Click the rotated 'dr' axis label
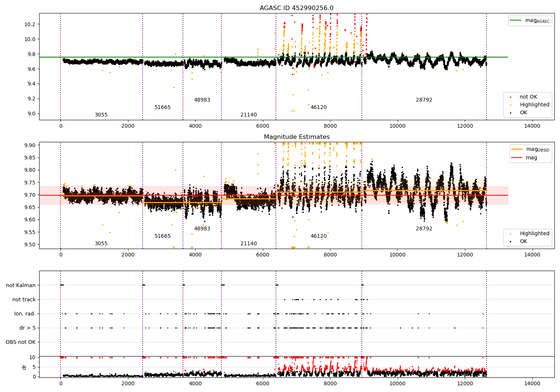This screenshot has width=560, height=392. pyautogui.click(x=24, y=367)
